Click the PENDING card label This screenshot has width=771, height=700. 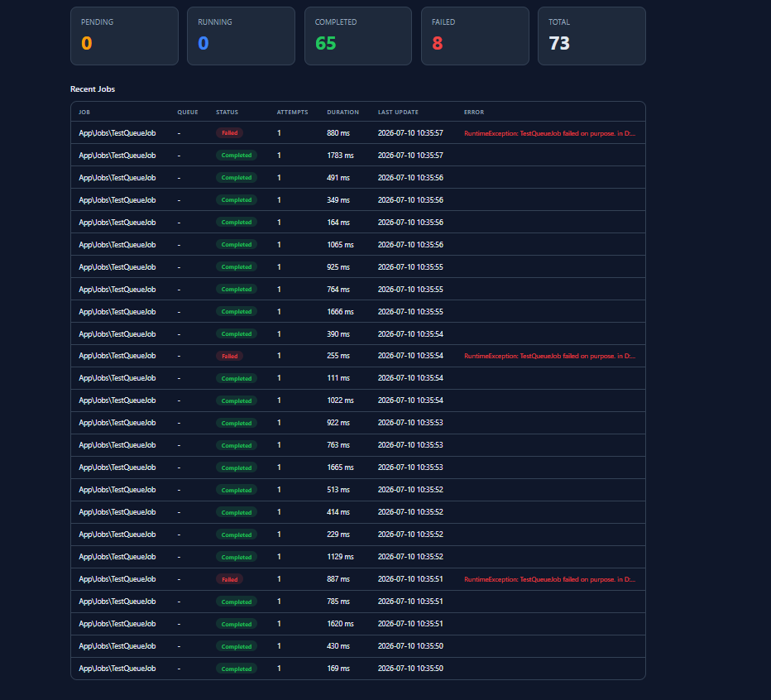(97, 22)
